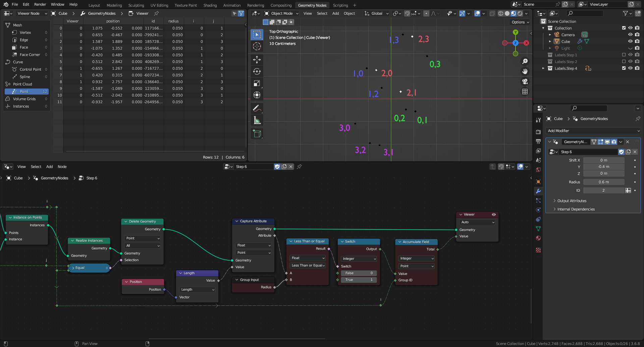This screenshot has width=644, height=347.
Task: Hide the Cube in viewport
Action: click(630, 42)
